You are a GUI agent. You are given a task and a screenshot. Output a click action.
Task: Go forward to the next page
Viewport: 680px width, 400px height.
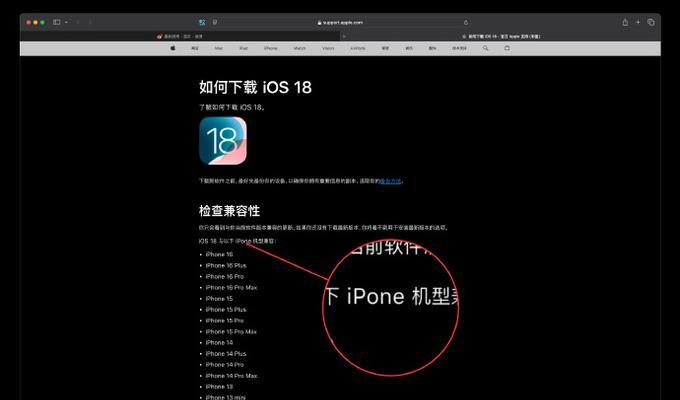tap(90, 22)
